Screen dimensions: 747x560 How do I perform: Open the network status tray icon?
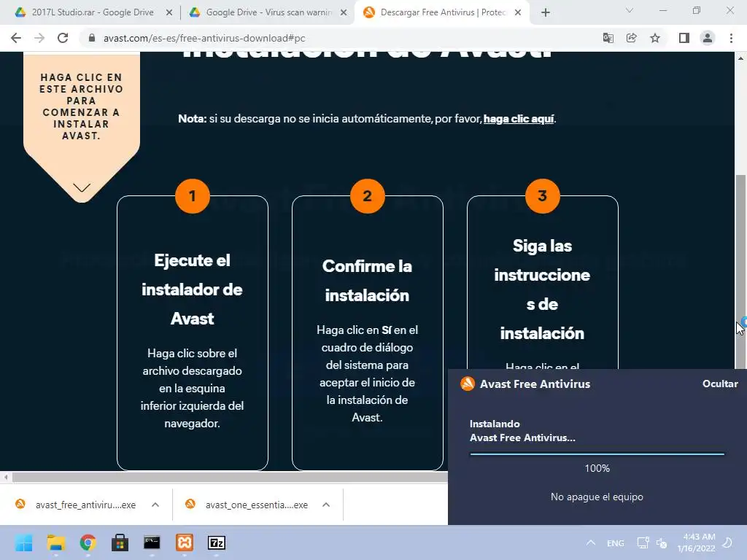click(x=643, y=542)
